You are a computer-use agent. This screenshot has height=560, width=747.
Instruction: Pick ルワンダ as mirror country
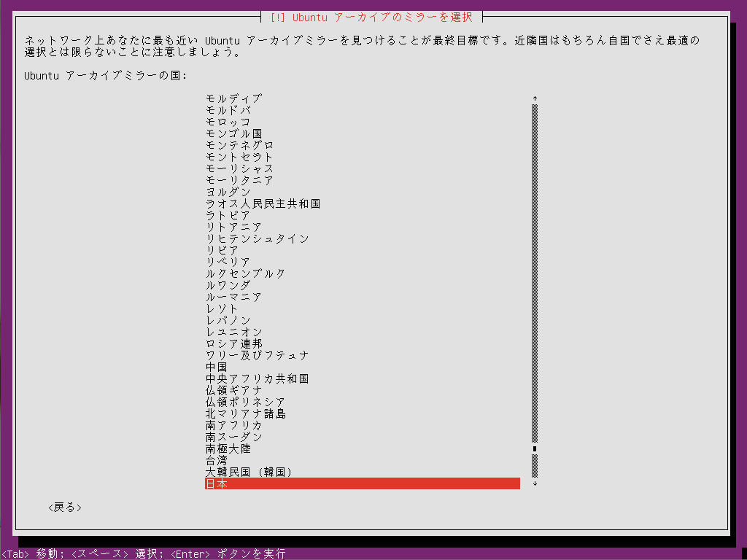228,285
